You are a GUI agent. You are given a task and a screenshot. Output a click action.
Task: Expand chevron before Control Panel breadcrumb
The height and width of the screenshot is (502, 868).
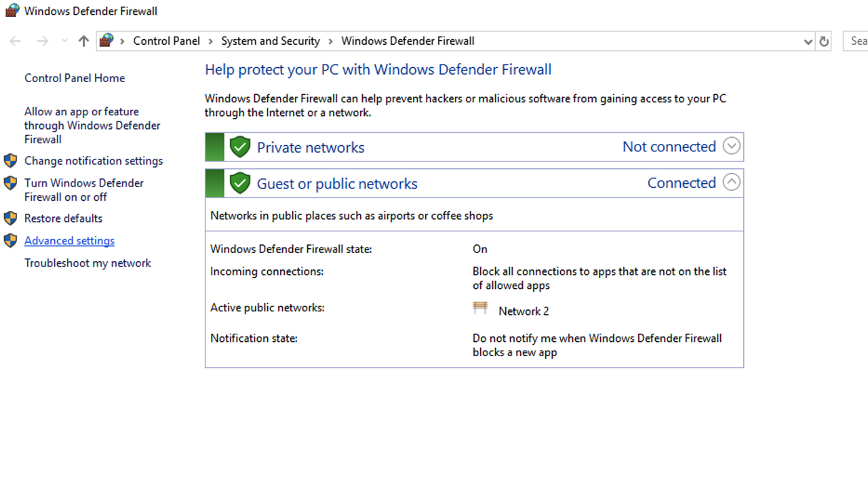(x=123, y=41)
